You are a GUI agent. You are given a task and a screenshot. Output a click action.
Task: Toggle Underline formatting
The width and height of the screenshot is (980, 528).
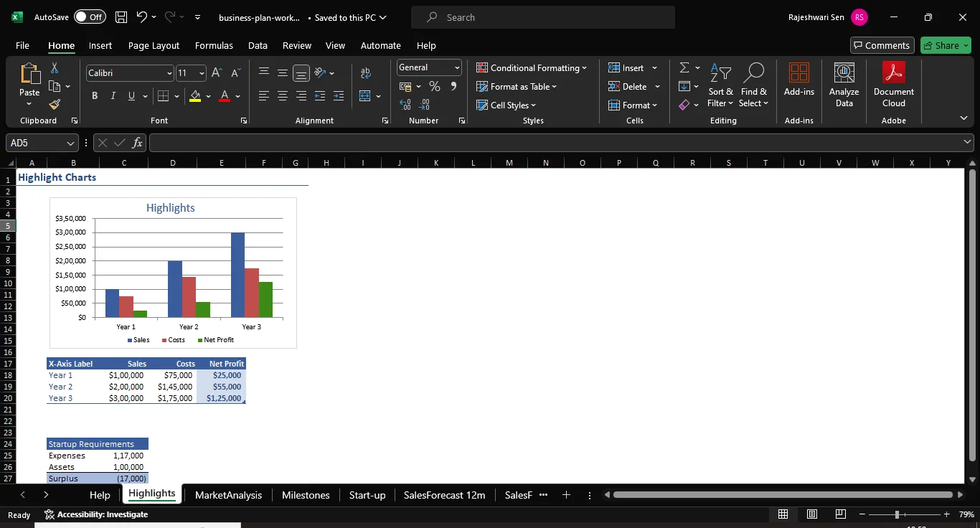(x=131, y=96)
